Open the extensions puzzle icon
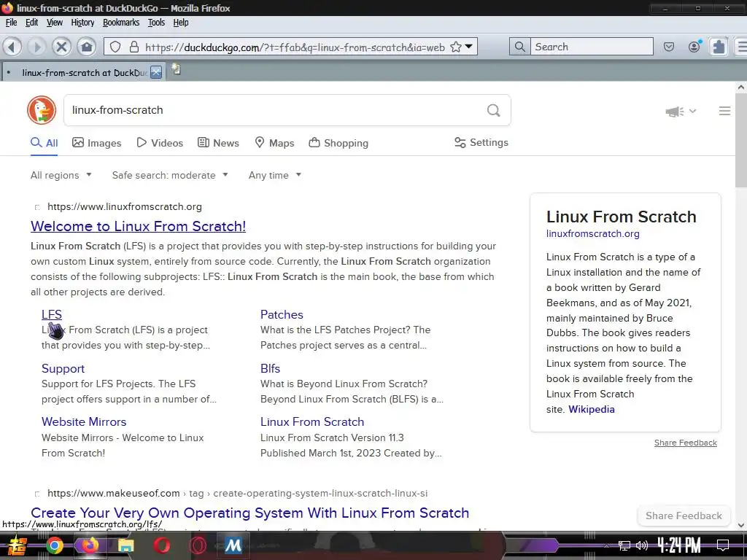Image resolution: width=747 pixels, height=560 pixels. point(719,47)
